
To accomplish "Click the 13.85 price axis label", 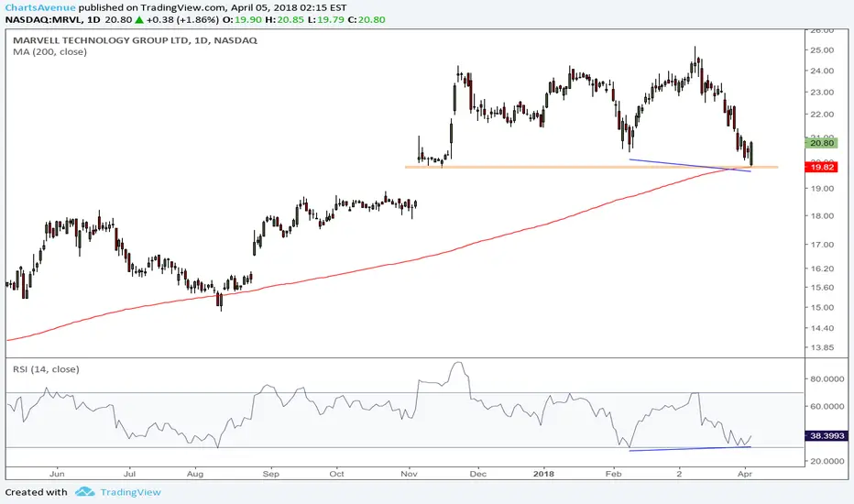I will click(823, 347).
